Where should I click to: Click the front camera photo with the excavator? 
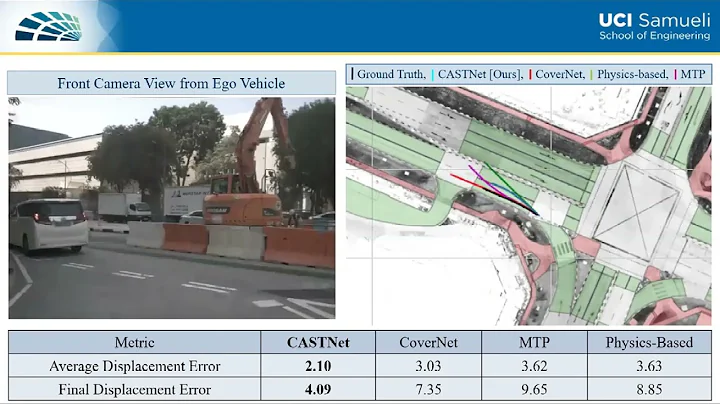pyautogui.click(x=172, y=208)
